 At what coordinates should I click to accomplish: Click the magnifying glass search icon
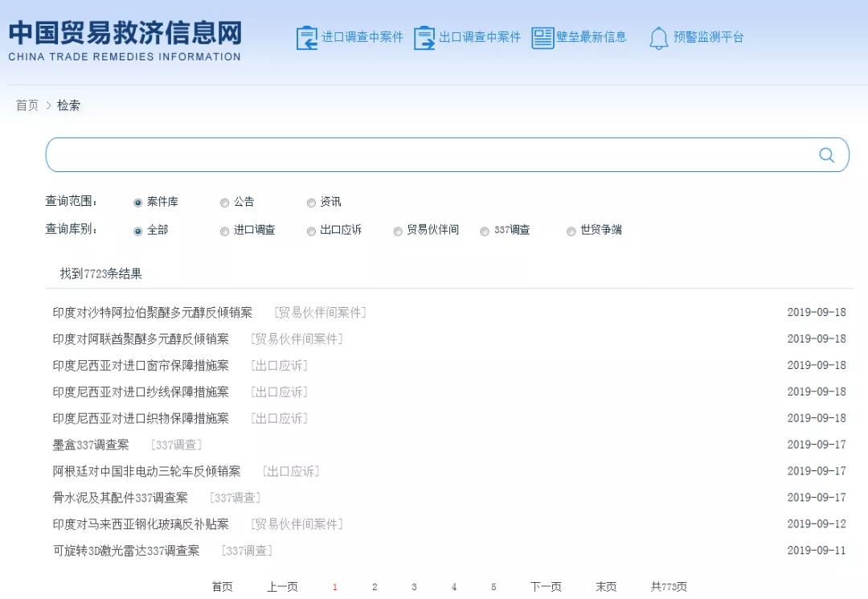point(826,154)
